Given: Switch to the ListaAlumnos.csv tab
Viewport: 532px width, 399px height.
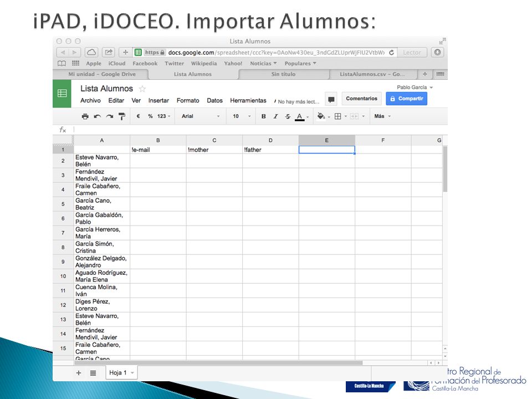Looking at the screenshot, I should pyautogui.click(x=372, y=74).
